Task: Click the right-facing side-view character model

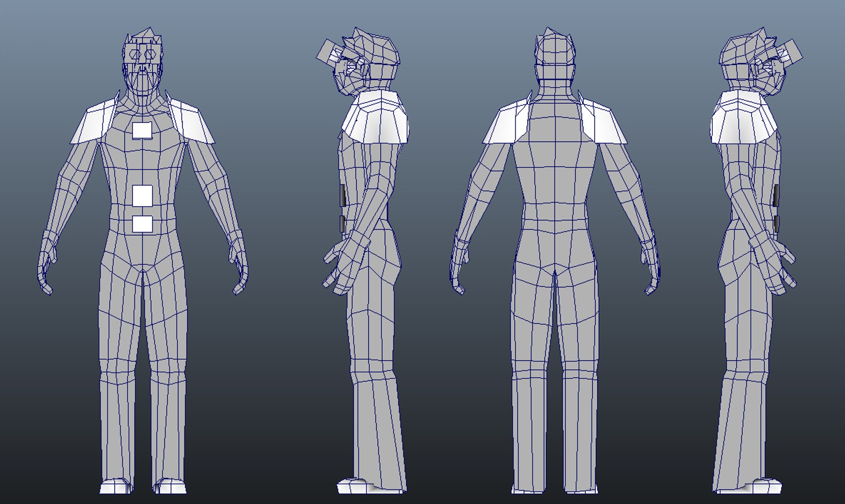Action: click(756, 261)
